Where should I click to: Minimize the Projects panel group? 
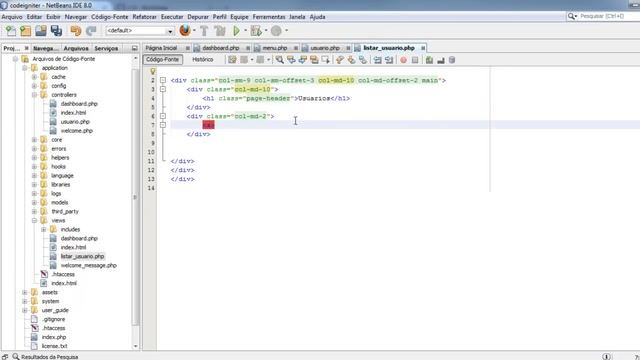click(134, 48)
